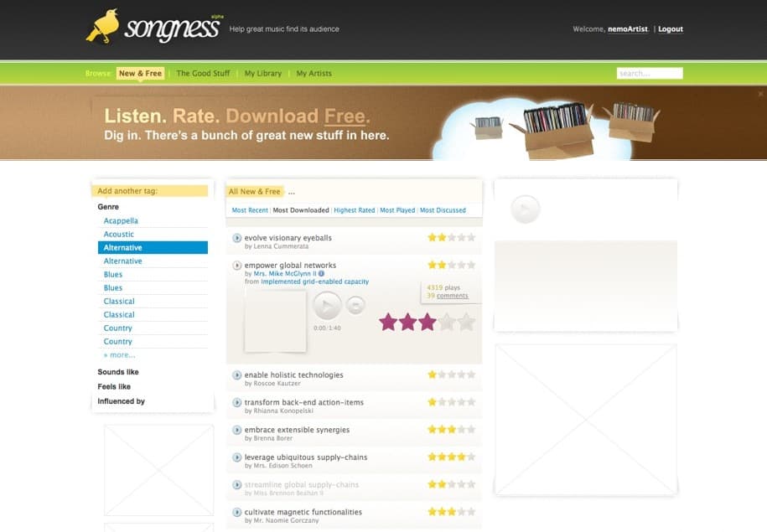The height and width of the screenshot is (532, 767).
Task: Click the small round button beside large play
Action: click(x=355, y=305)
